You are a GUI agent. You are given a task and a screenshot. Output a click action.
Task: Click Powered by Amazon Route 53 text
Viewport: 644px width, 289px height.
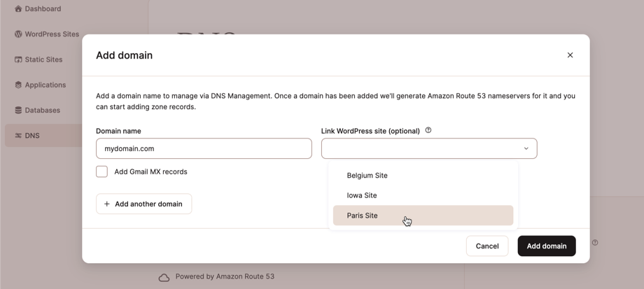[225, 276]
